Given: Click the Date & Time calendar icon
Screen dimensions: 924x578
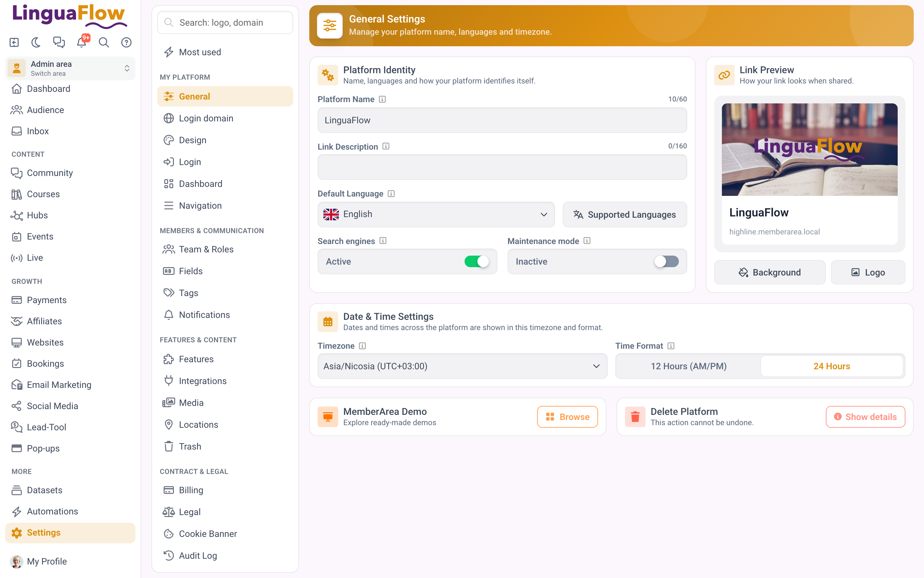Looking at the screenshot, I should pos(328,321).
